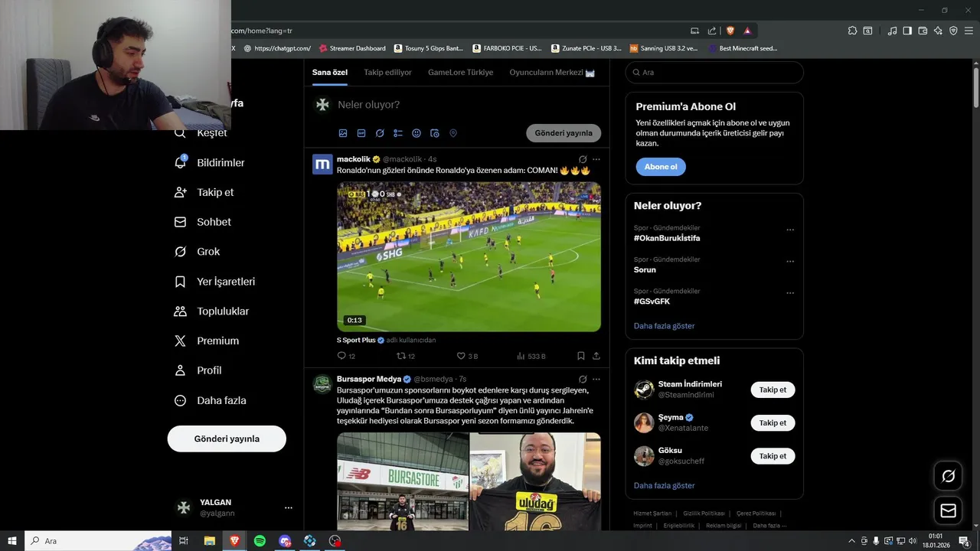Image resolution: width=980 pixels, height=551 pixels.
Task: Click the Ara search field
Action: [x=714, y=72]
